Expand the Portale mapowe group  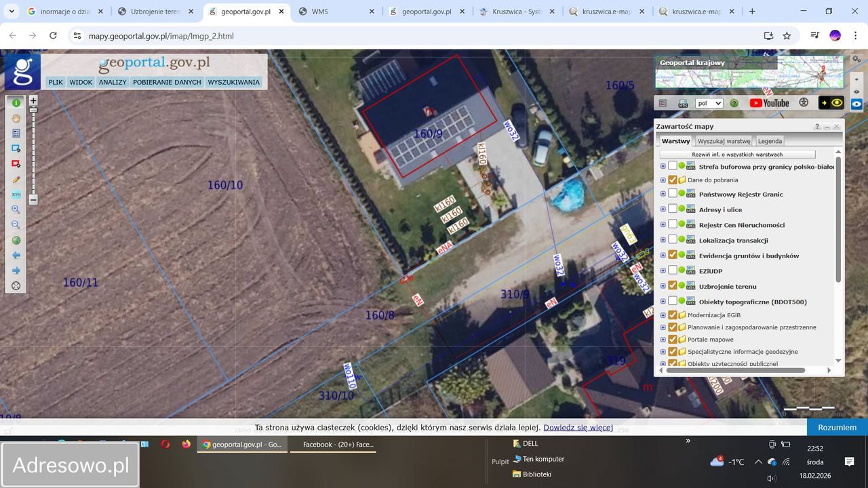point(663,339)
